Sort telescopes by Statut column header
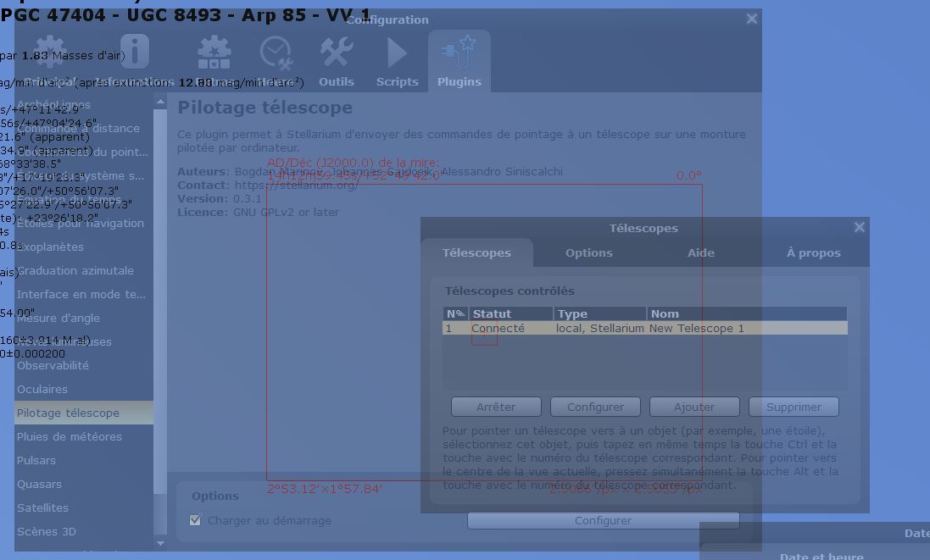The width and height of the screenshot is (930, 560). tap(510, 313)
